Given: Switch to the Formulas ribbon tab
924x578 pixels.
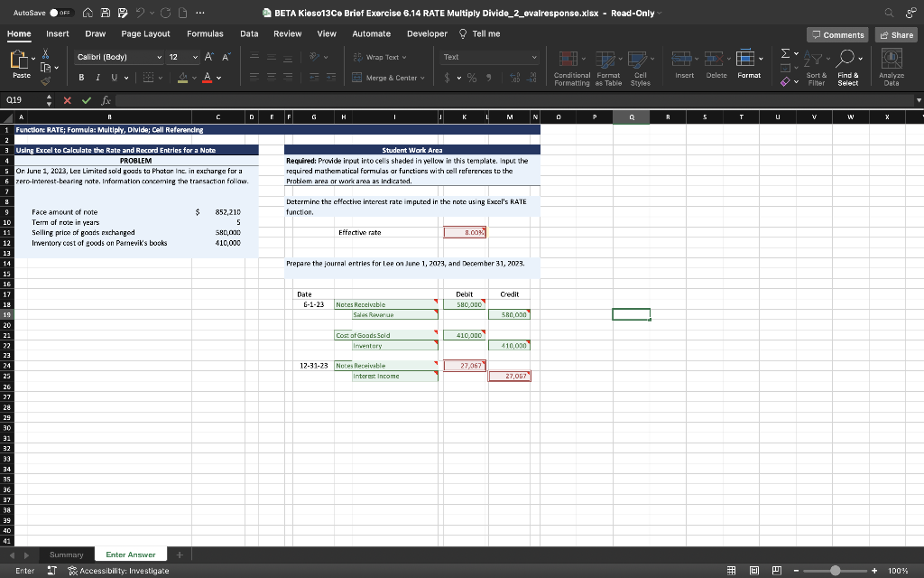Looking at the screenshot, I should [x=205, y=33].
